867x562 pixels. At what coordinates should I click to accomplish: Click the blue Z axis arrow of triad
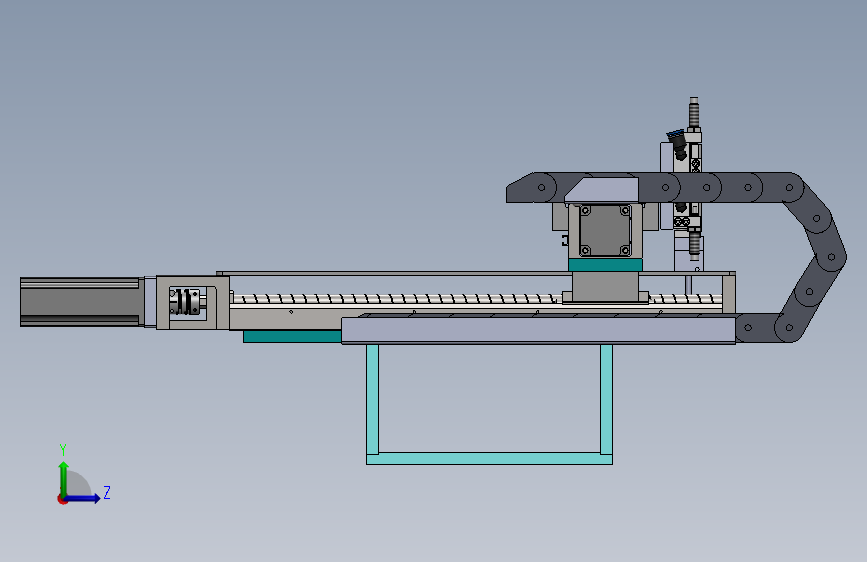pyautogui.click(x=83, y=498)
